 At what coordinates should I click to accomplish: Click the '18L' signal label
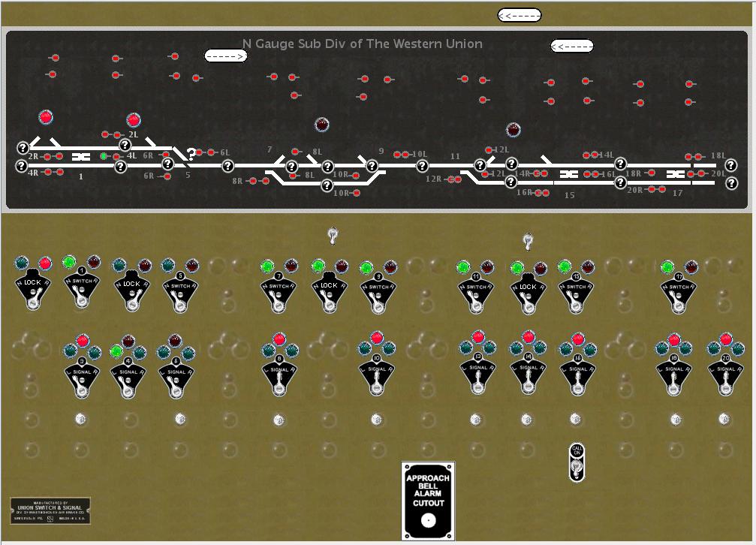tap(718, 155)
